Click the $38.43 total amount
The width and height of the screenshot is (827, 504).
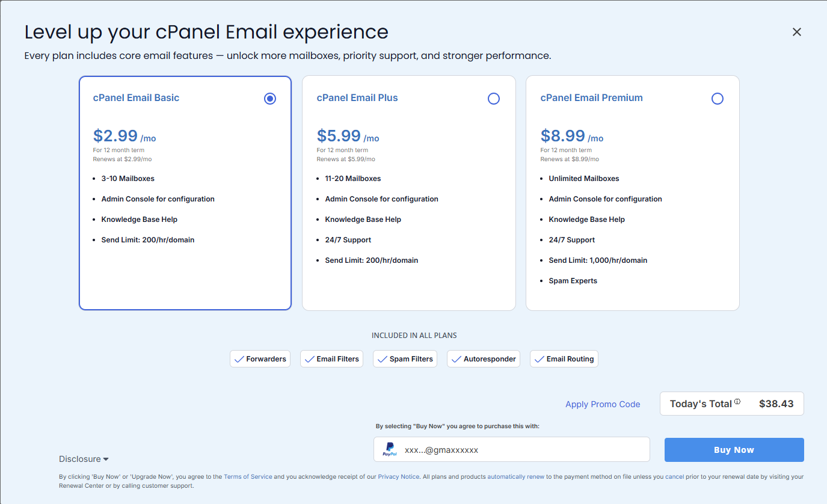click(776, 404)
